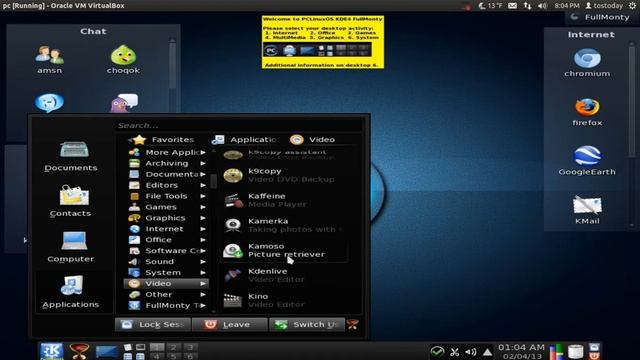The image size is (640, 360).
Task: Switch to virtual desktop 2
Action: pyautogui.click(x=173, y=347)
